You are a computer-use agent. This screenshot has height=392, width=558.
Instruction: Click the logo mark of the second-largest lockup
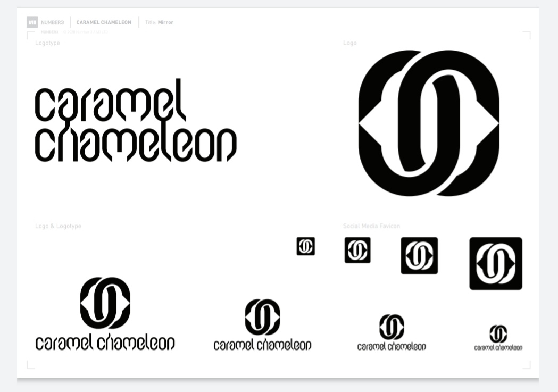pos(262,318)
